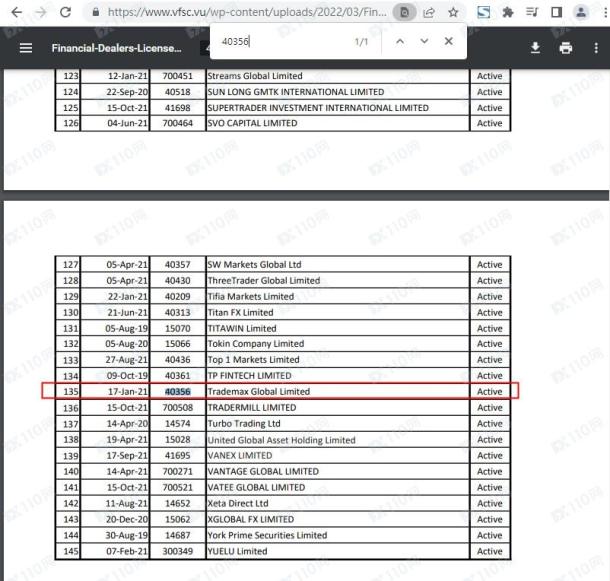610x581 pixels.
Task: Click Tokin Company Limited cell
Action: click(x=337, y=344)
